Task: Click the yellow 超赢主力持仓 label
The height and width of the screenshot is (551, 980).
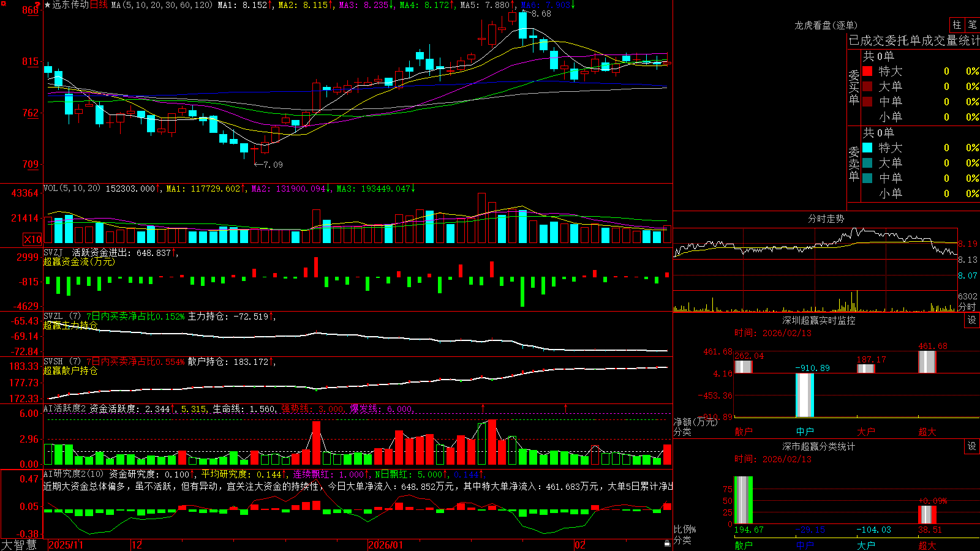Action: tap(70, 325)
